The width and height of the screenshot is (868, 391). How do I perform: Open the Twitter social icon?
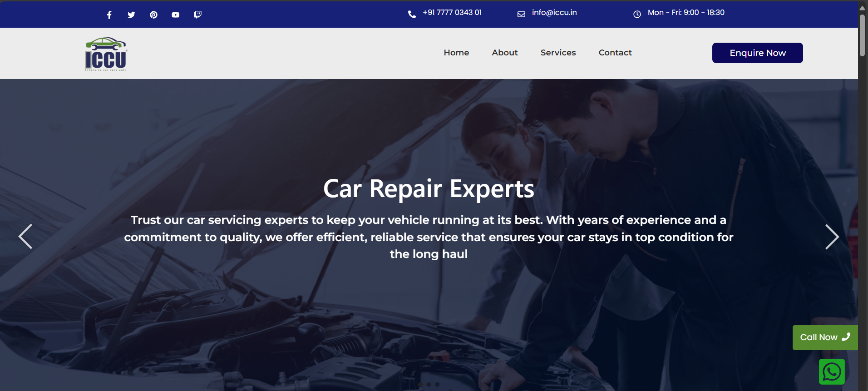(x=131, y=15)
